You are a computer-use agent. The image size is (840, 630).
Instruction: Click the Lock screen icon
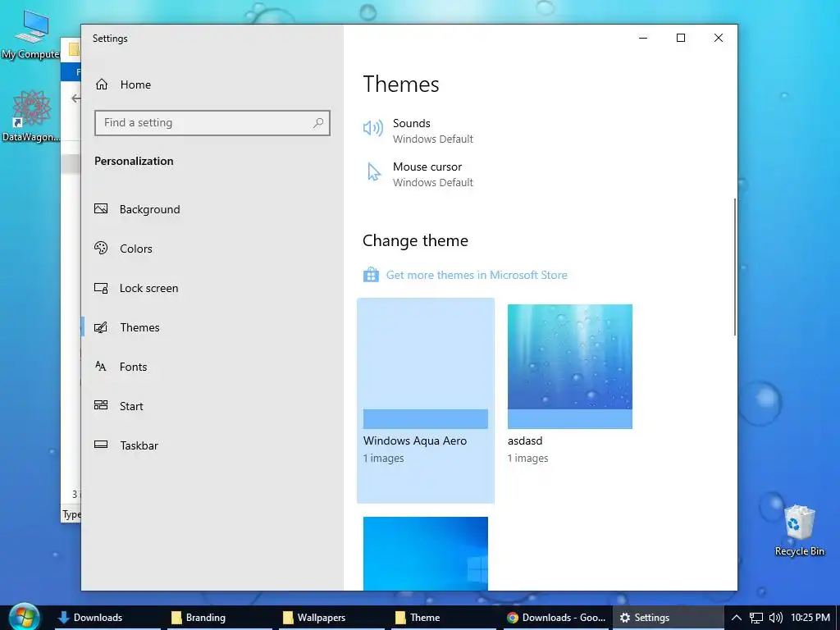pos(101,288)
